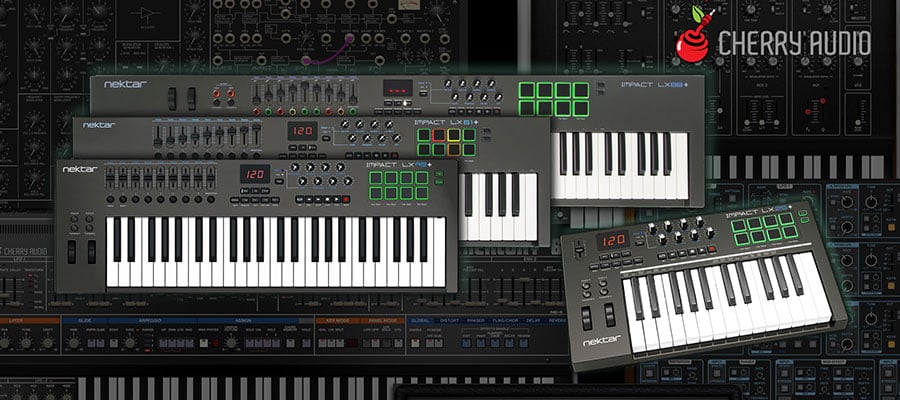Click the left pitch wheel on the LX49+

tap(72, 252)
